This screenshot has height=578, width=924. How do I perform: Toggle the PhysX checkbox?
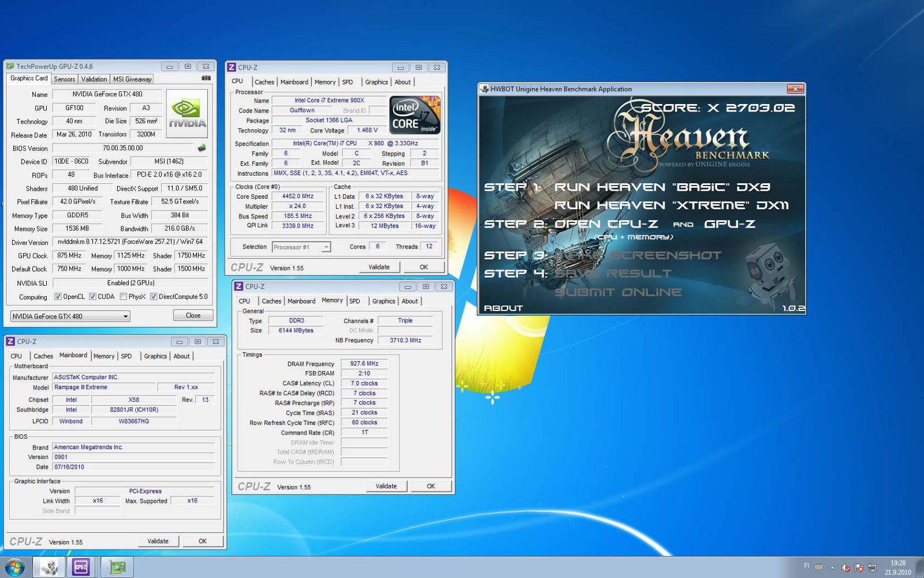tap(123, 297)
